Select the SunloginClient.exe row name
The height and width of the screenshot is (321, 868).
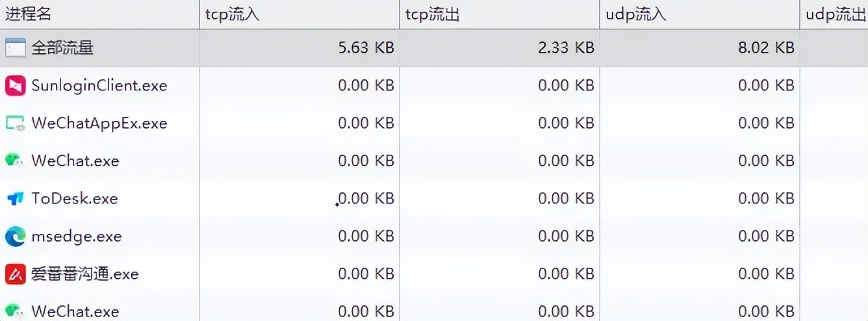(x=99, y=85)
